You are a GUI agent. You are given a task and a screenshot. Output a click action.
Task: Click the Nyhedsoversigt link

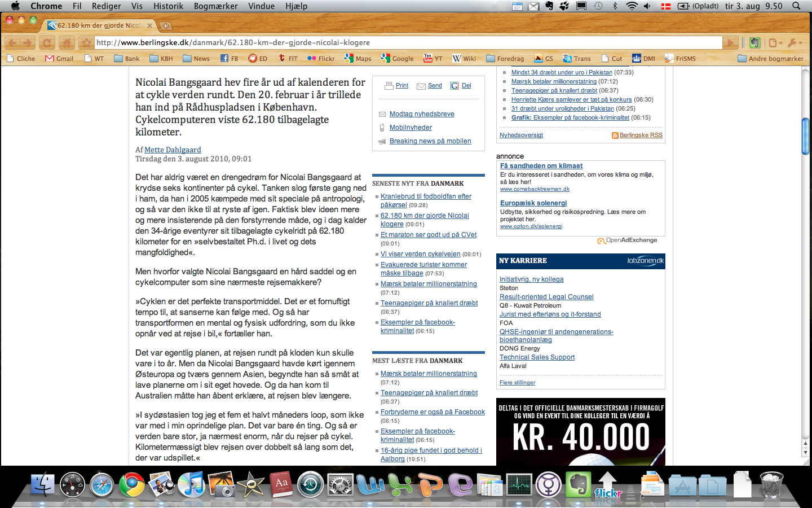522,135
